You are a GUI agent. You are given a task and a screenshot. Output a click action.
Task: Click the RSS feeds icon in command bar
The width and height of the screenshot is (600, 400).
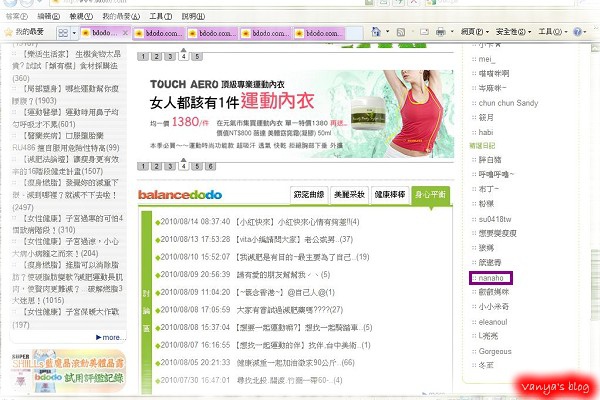click(401, 32)
